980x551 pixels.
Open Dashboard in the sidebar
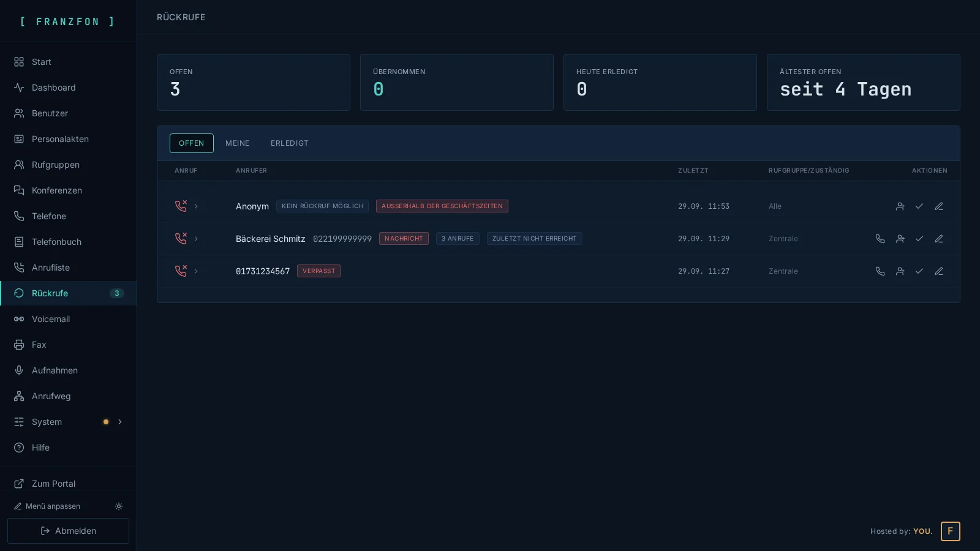pyautogui.click(x=68, y=88)
